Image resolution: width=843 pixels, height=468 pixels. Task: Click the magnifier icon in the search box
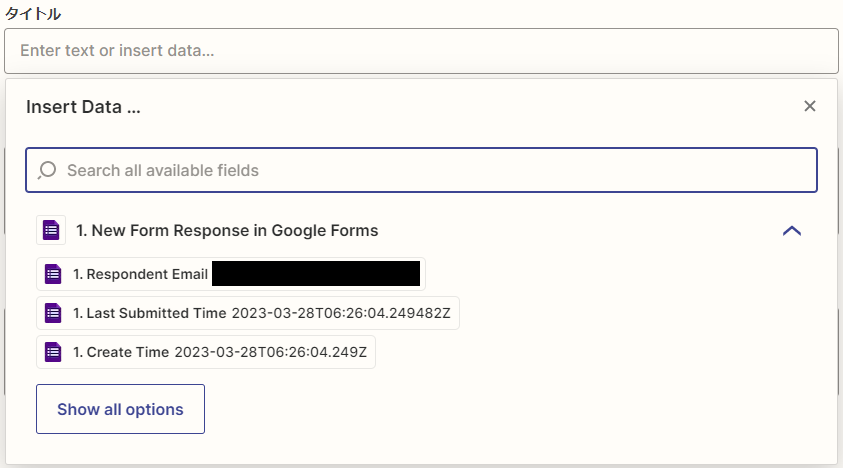(47, 170)
